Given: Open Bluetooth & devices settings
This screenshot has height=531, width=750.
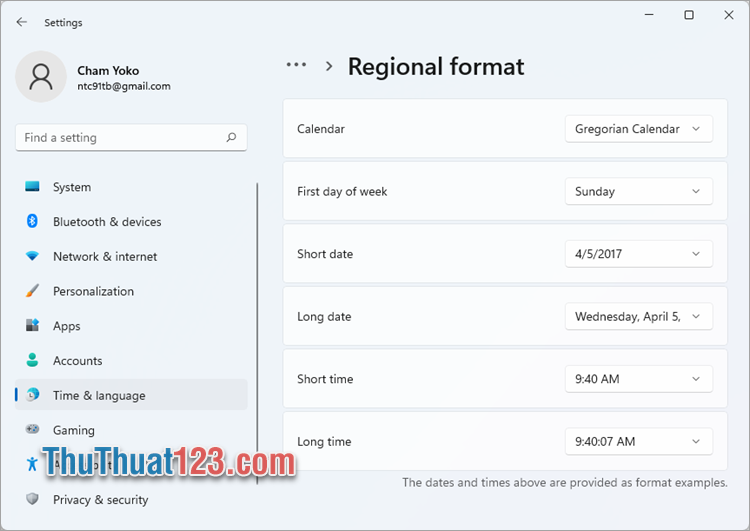Looking at the screenshot, I should (131, 221).
